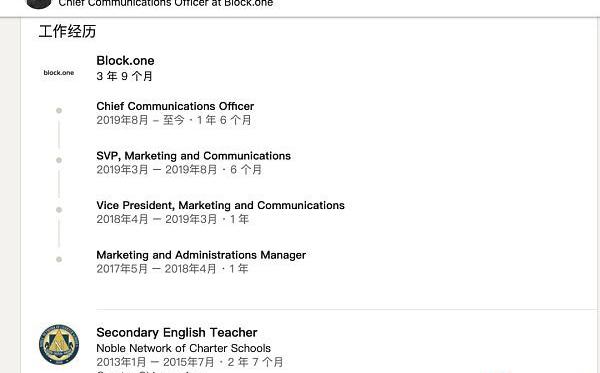The image size is (600, 373).
Task: Click the 3 年 9 个月 total duration text
Action: click(124, 76)
